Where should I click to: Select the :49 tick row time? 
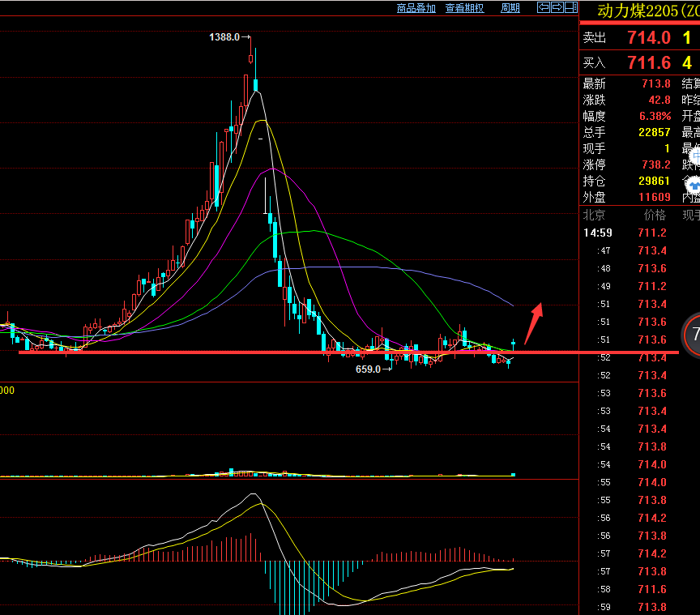tap(604, 286)
